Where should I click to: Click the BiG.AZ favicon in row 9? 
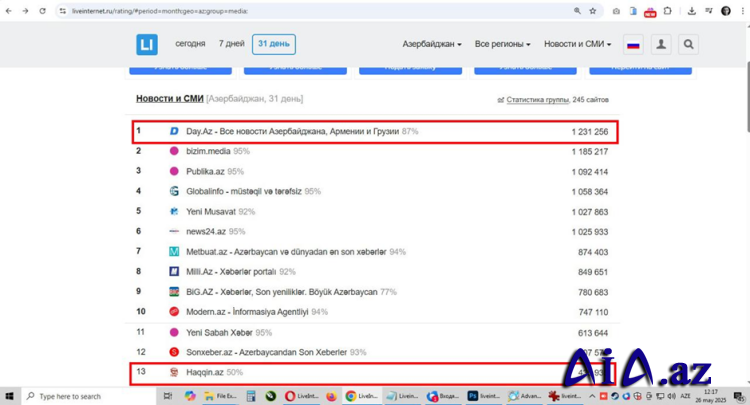click(x=174, y=292)
